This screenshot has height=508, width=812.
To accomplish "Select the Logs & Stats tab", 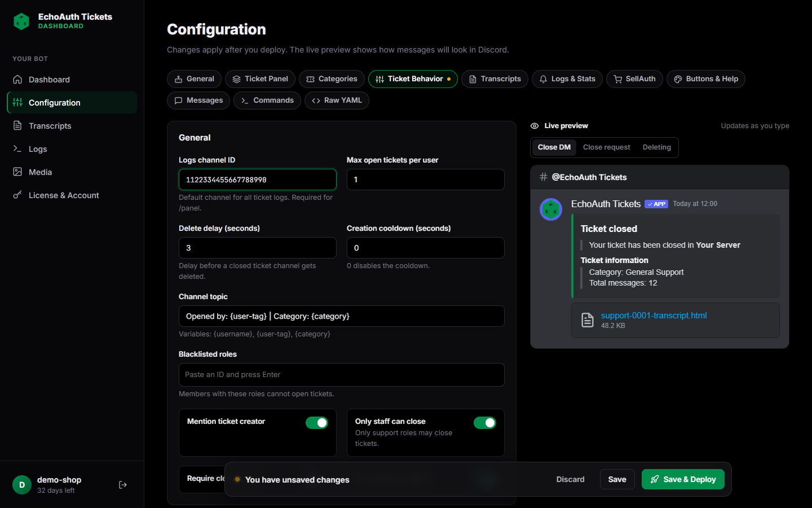I will [567, 79].
